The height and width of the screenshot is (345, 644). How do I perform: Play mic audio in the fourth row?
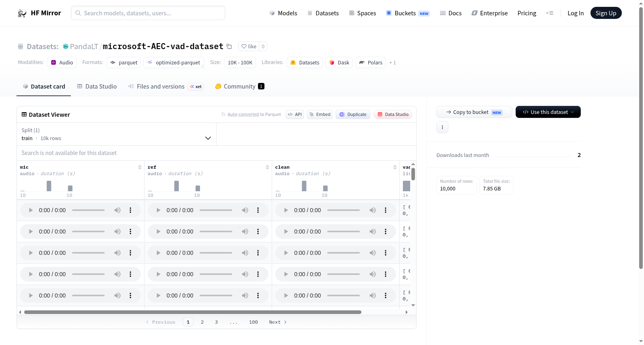[31, 274]
